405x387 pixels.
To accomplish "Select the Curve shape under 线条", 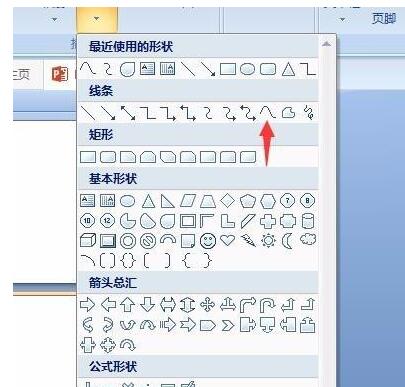I will pyautogui.click(x=268, y=112).
